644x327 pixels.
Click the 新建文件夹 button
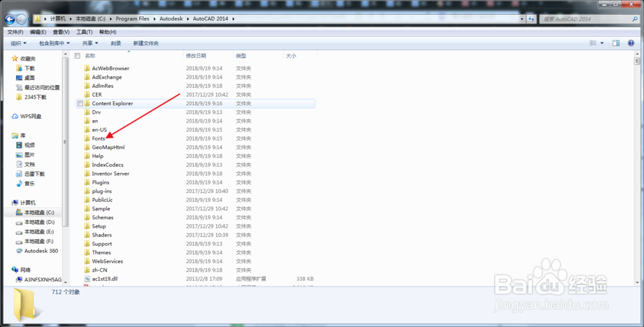[x=146, y=43]
